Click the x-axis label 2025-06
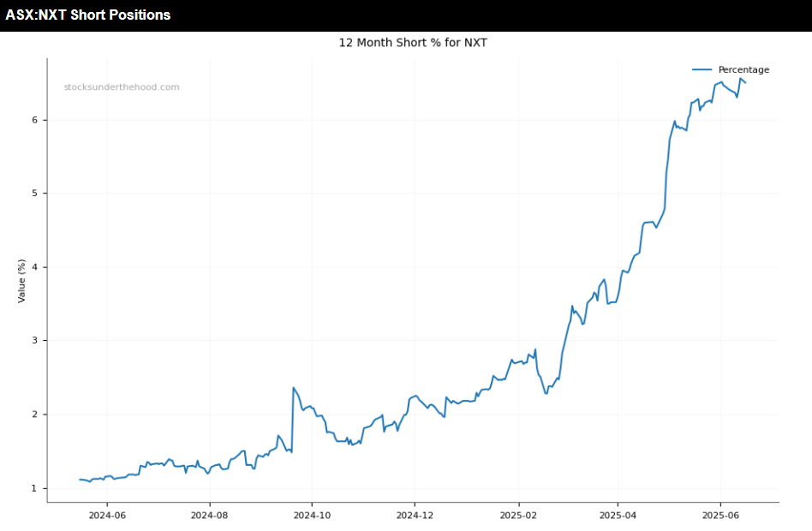 (x=720, y=516)
